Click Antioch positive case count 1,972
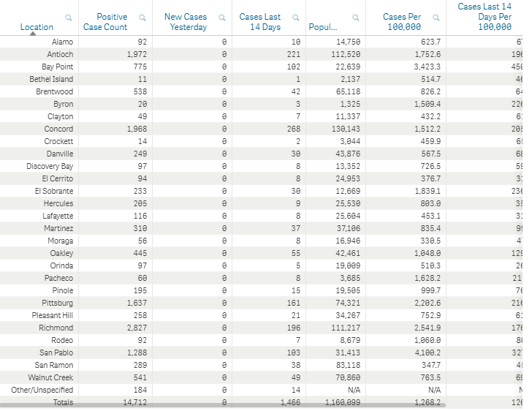 [137, 54]
